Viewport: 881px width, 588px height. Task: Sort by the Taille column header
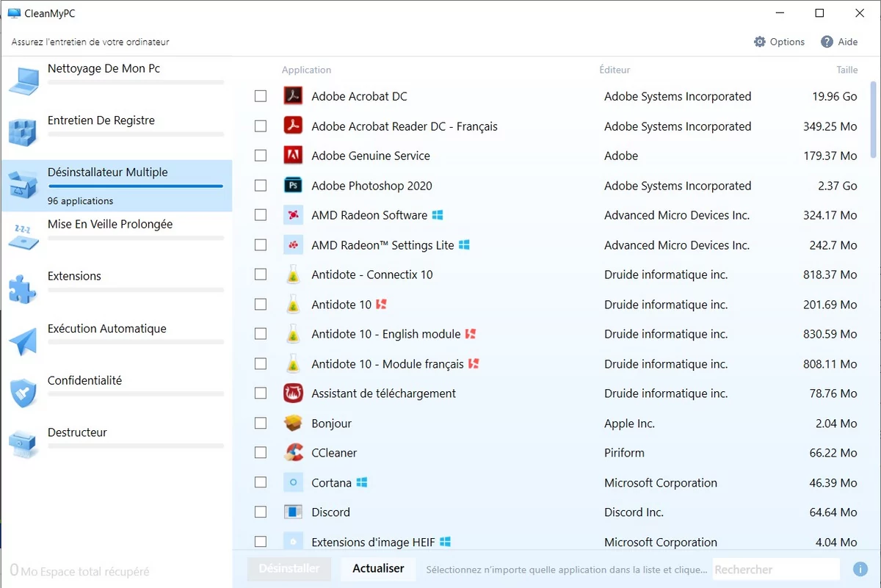click(x=847, y=70)
